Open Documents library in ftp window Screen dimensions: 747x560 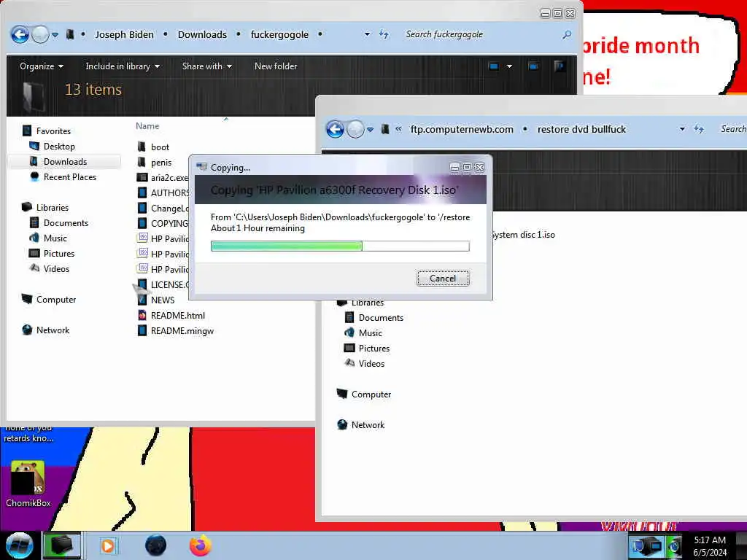coord(381,318)
